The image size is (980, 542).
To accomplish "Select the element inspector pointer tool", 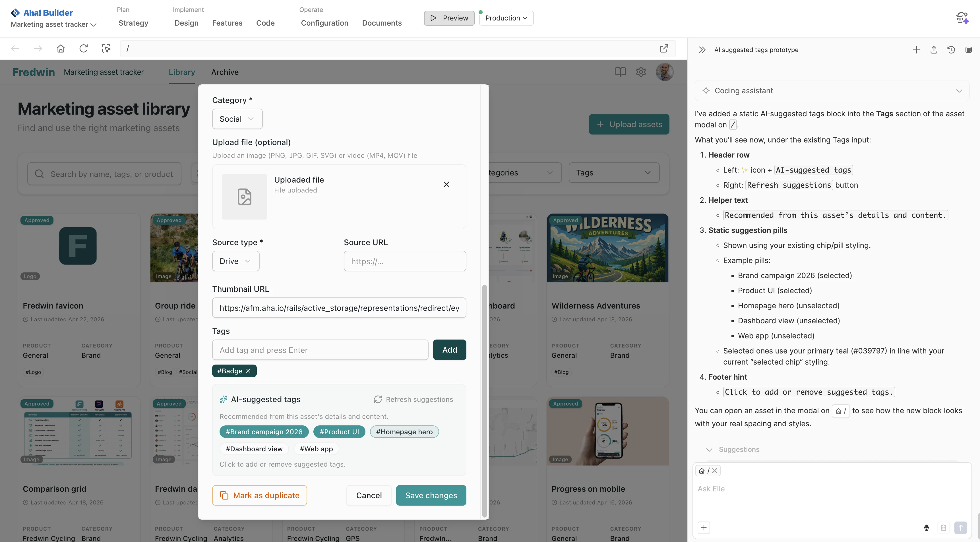I will pos(106,48).
